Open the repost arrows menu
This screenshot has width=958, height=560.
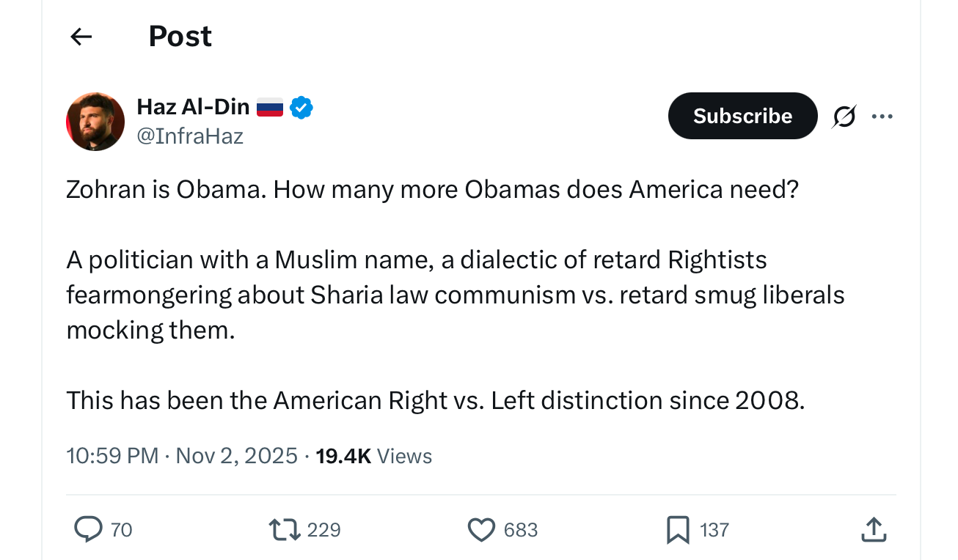tap(285, 529)
